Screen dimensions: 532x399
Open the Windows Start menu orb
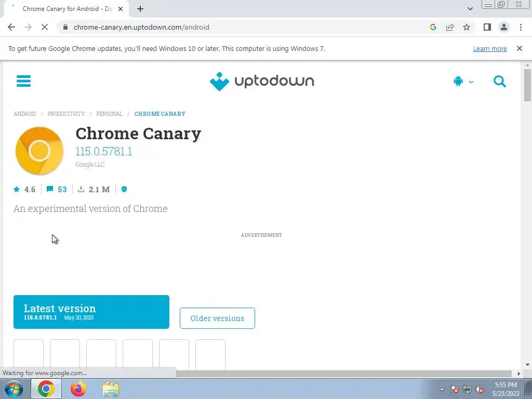pyautogui.click(x=14, y=389)
